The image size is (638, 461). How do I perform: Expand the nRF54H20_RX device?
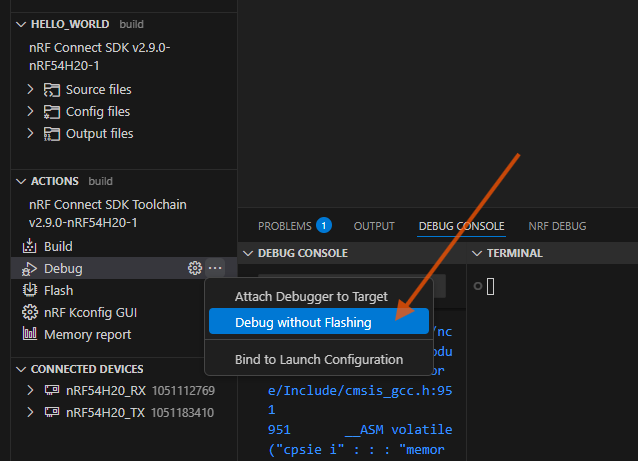pyautogui.click(x=30, y=390)
